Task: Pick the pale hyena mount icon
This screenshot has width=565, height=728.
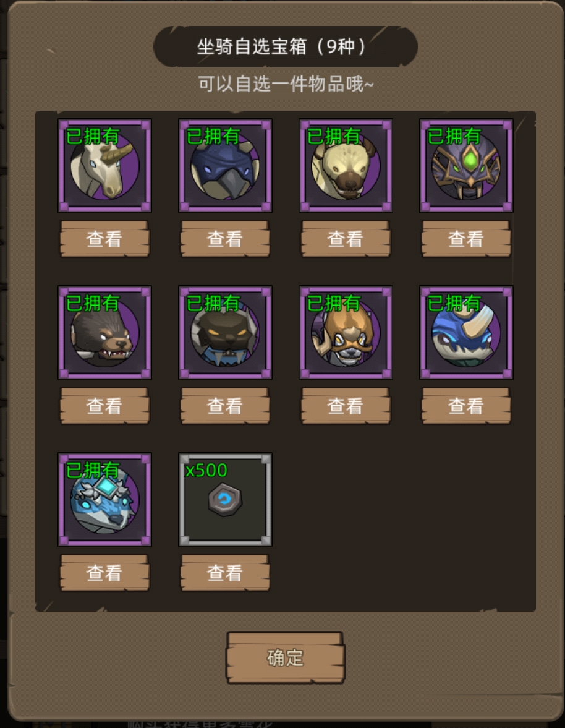Action: 346,165
